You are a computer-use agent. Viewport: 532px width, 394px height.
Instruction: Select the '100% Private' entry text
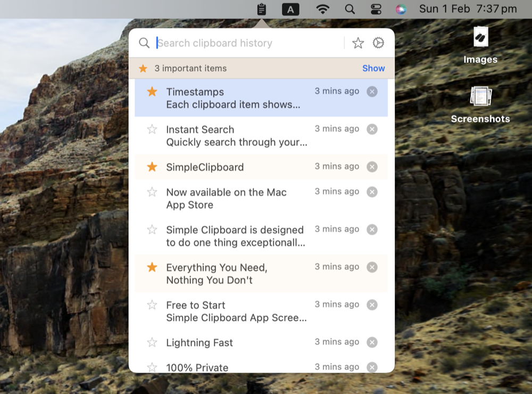[197, 367]
